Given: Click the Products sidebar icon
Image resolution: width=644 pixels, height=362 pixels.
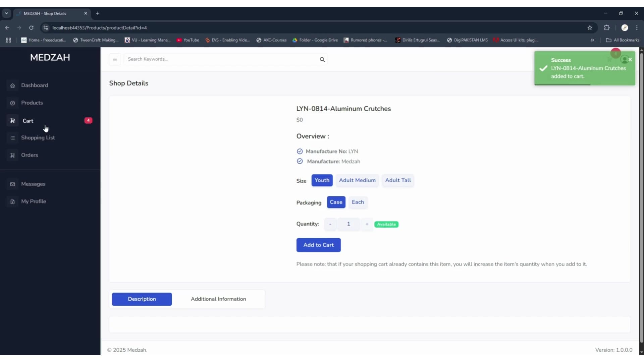Looking at the screenshot, I should [12, 103].
